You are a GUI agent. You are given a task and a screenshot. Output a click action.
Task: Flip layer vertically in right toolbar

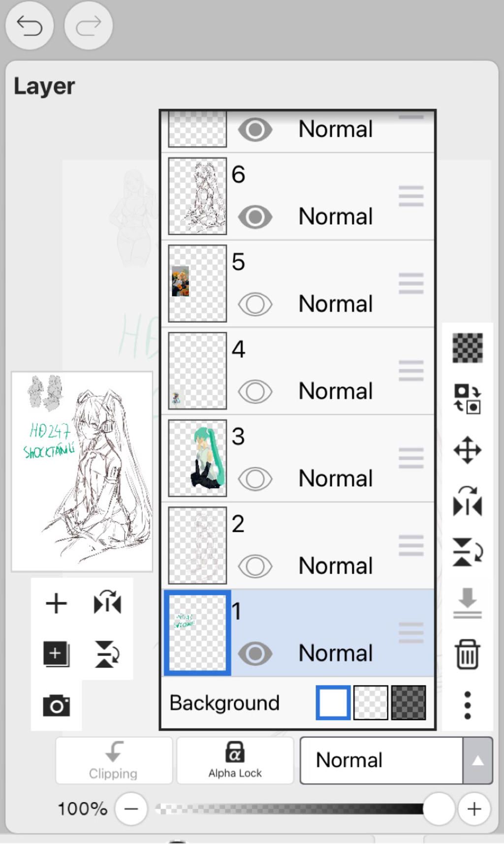tap(468, 552)
